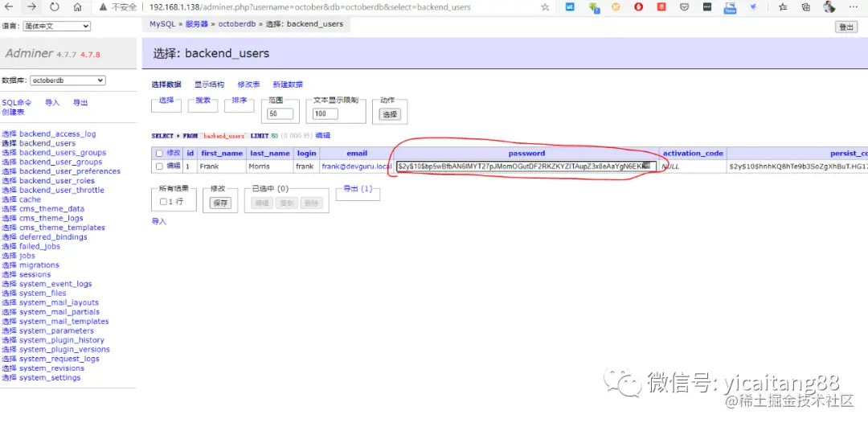Expand the 搜索 search fieldset
The width and height of the screenshot is (868, 423).
coord(203,101)
